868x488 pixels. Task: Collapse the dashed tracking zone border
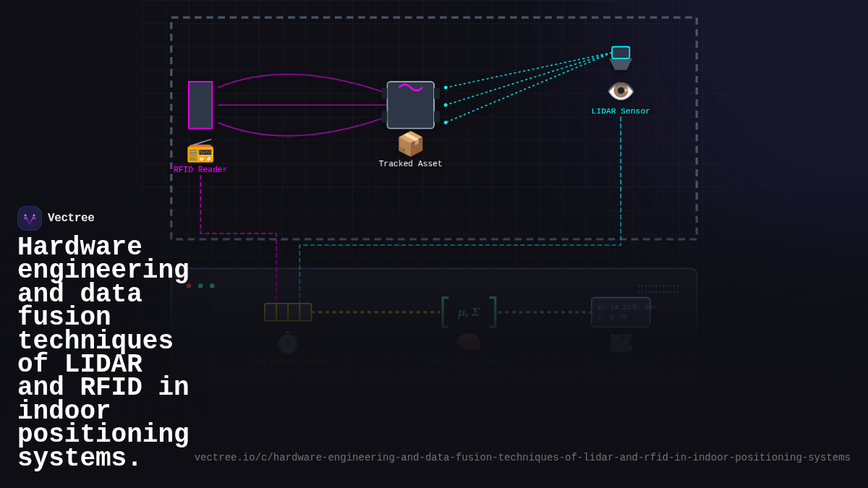tap(433, 17)
